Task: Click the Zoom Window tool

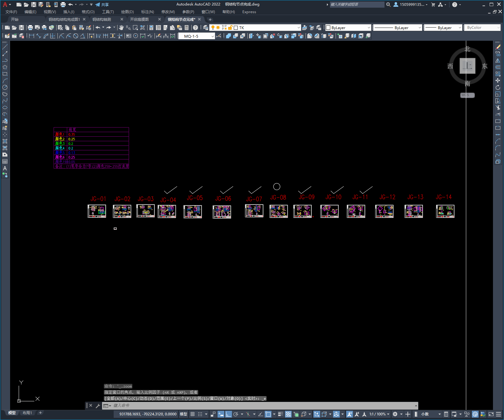Action: tap(135, 28)
